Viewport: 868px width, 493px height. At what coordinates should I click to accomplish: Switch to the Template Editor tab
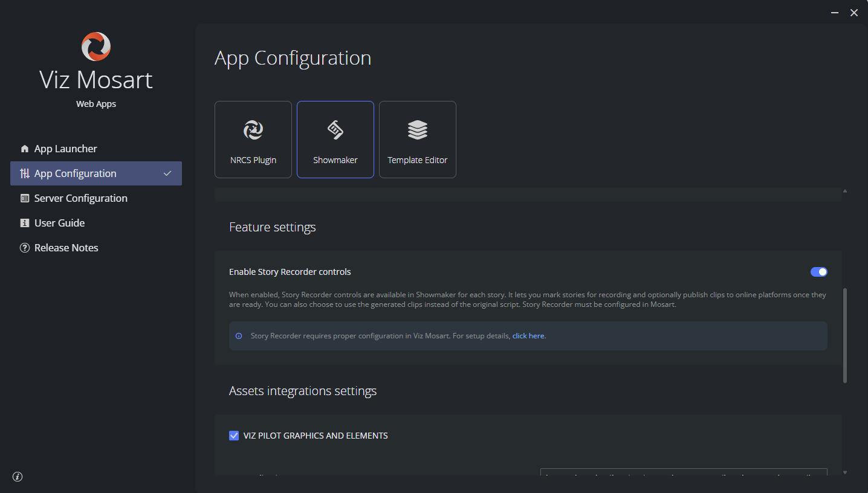418,140
